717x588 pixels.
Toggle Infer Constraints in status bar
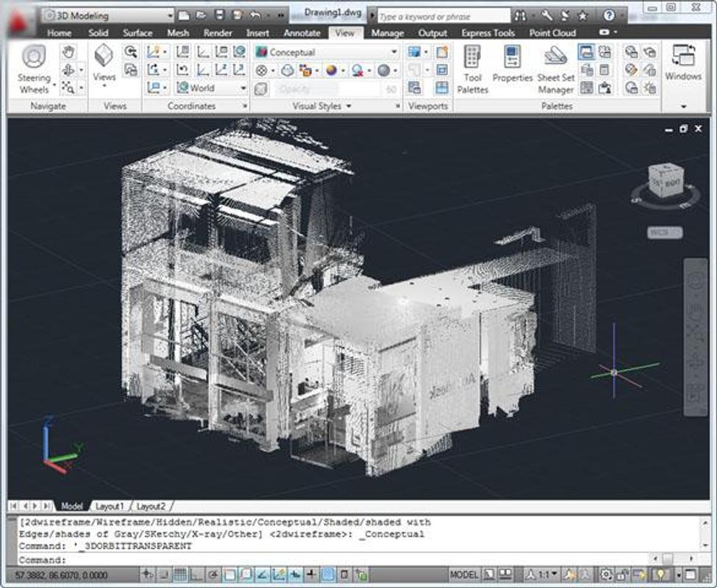coord(148,574)
